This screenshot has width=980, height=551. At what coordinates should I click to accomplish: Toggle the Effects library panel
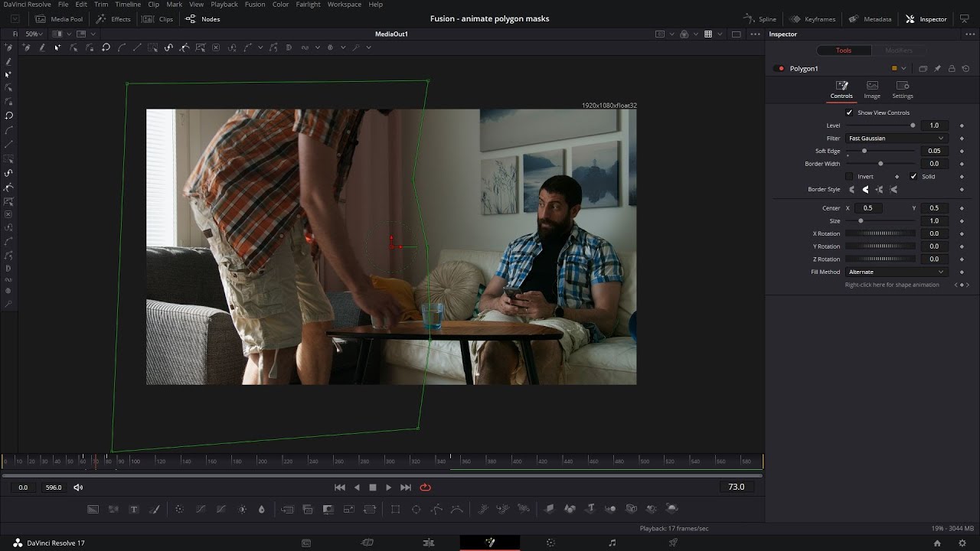113,19
